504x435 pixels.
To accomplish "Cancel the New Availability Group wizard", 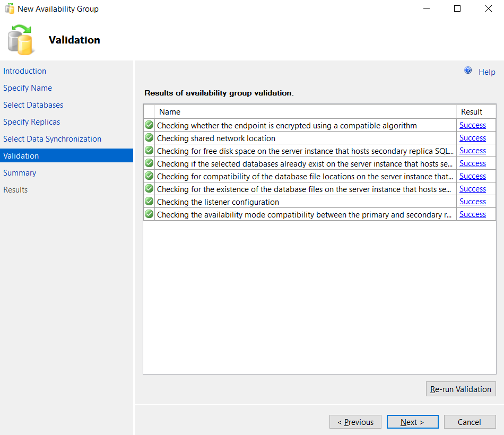I will click(x=470, y=422).
